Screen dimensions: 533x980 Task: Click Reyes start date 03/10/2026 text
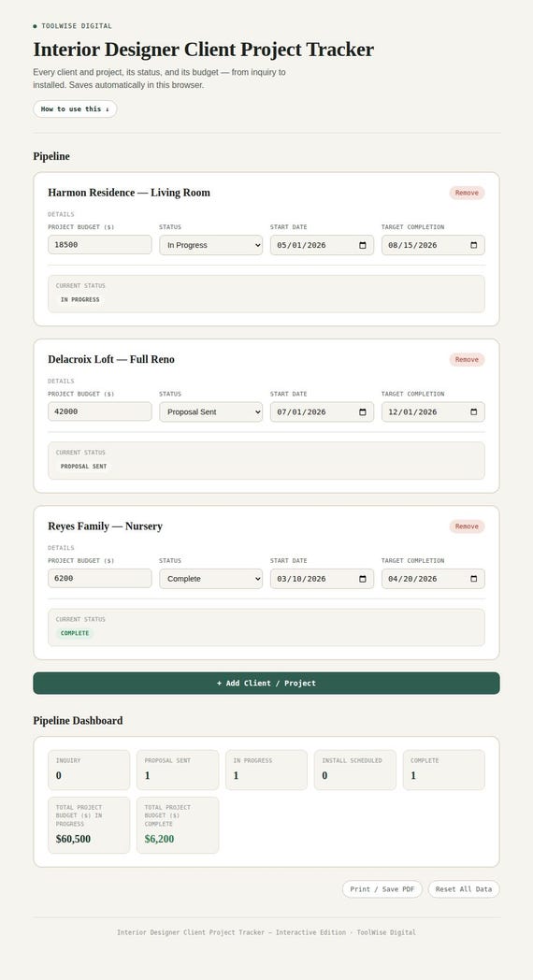[x=301, y=579]
